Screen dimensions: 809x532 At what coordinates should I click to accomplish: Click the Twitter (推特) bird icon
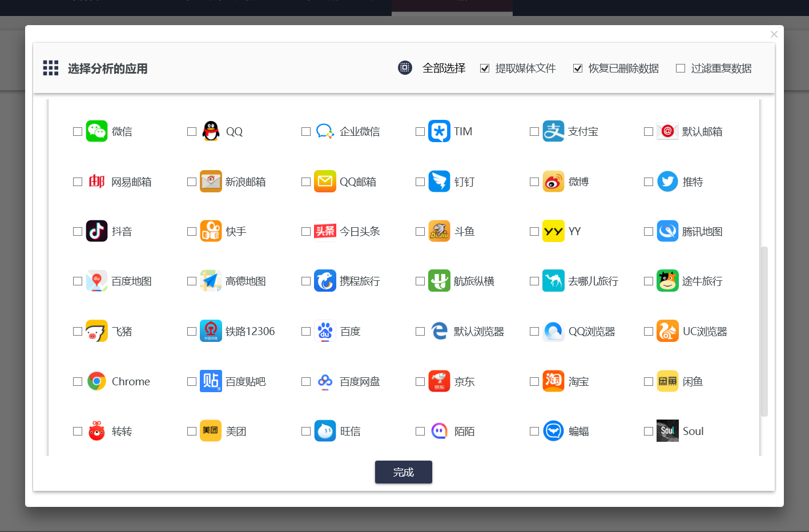(667, 182)
